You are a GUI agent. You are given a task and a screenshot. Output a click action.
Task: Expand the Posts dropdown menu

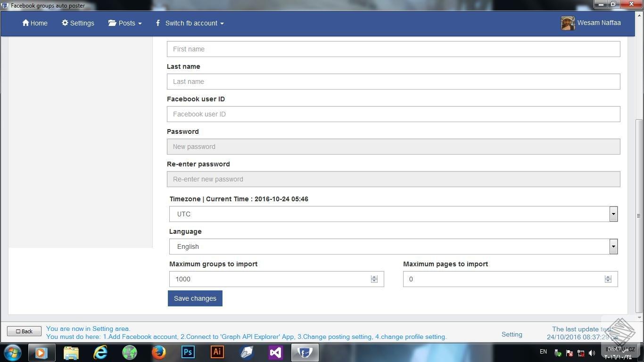pos(125,23)
